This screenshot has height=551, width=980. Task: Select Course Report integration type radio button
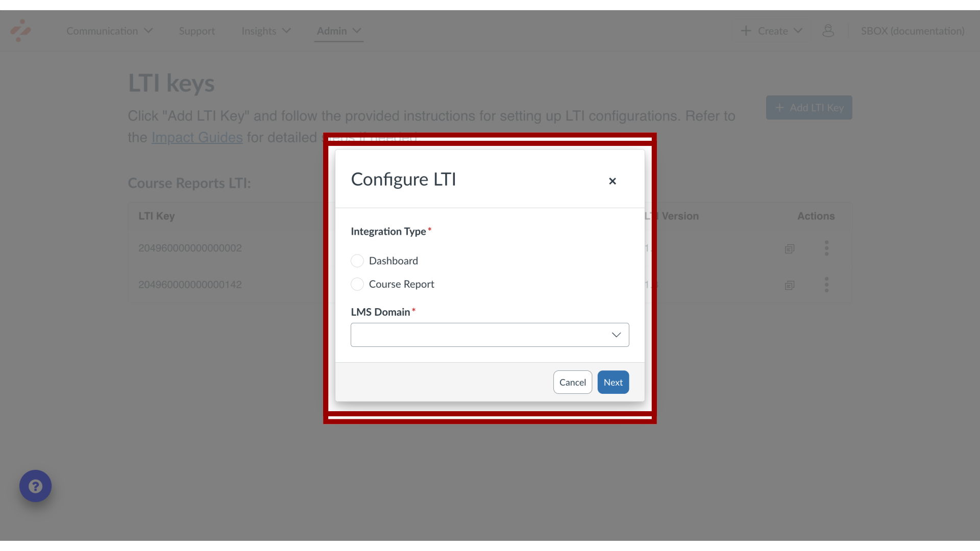point(357,284)
